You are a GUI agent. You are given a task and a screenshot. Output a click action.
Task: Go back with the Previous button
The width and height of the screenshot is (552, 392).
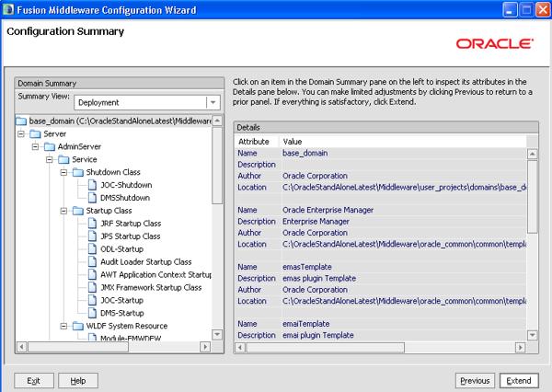click(475, 380)
